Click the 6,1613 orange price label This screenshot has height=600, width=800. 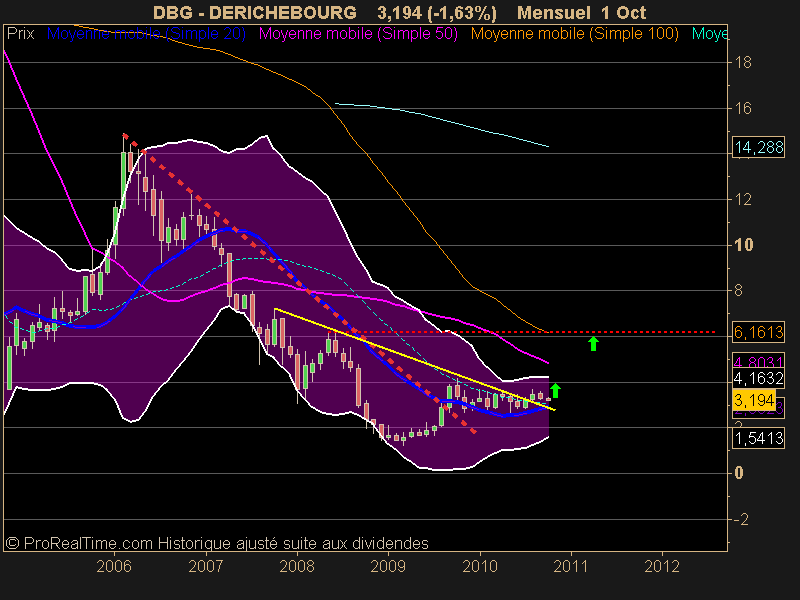[759, 333]
